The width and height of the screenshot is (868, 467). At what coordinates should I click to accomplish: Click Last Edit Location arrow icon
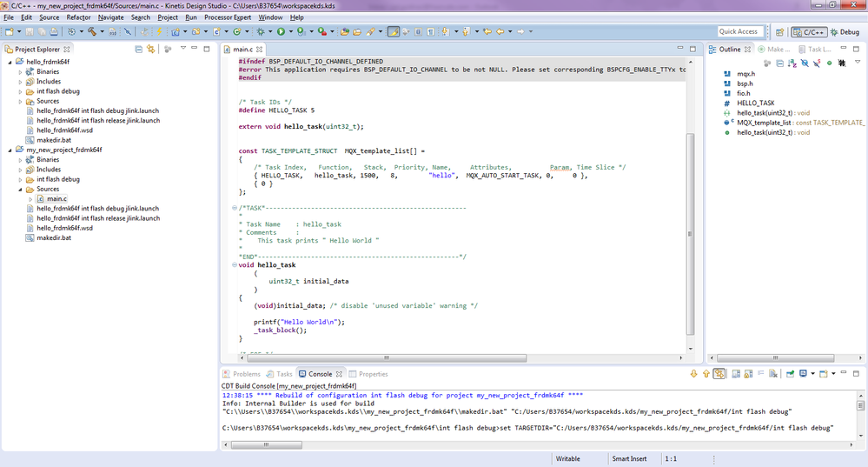487,31
